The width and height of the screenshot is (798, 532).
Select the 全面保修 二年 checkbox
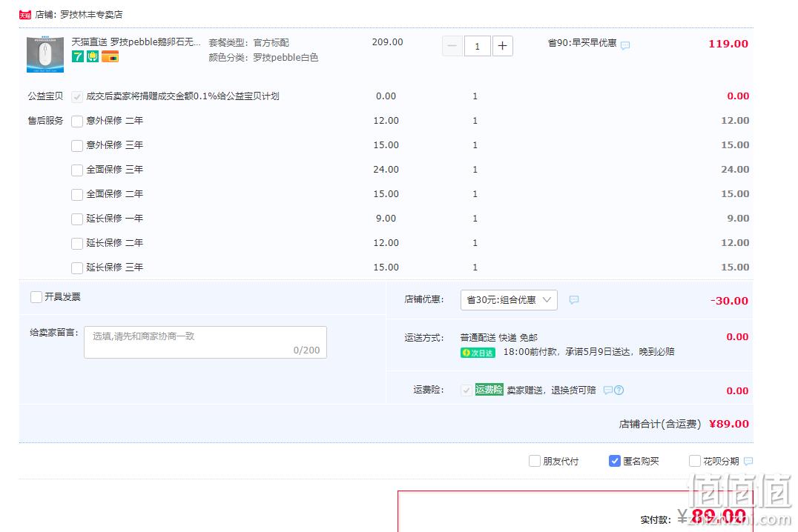click(x=77, y=194)
